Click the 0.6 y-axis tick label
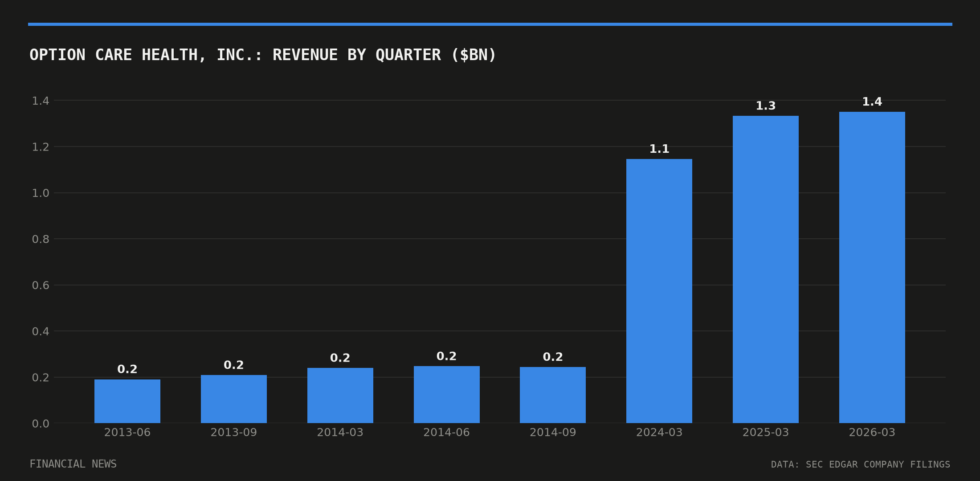The image size is (980, 481). (x=41, y=285)
